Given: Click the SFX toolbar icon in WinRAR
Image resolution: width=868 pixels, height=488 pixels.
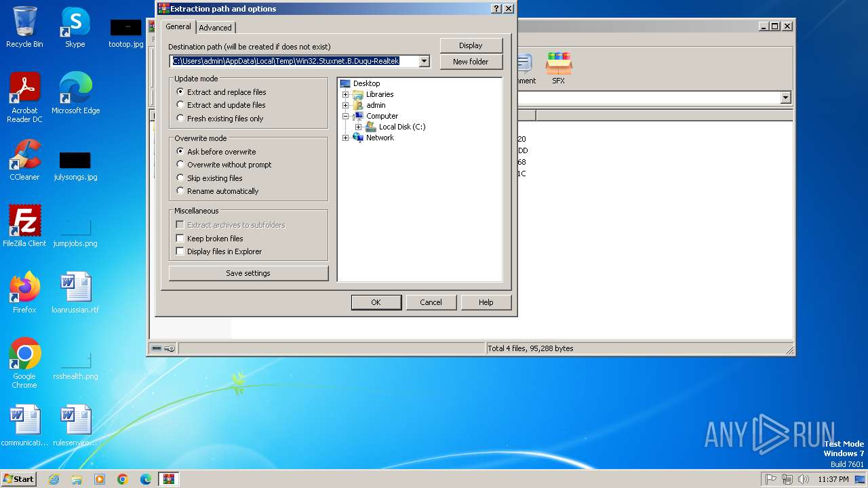Looking at the screenshot, I should 558,68.
